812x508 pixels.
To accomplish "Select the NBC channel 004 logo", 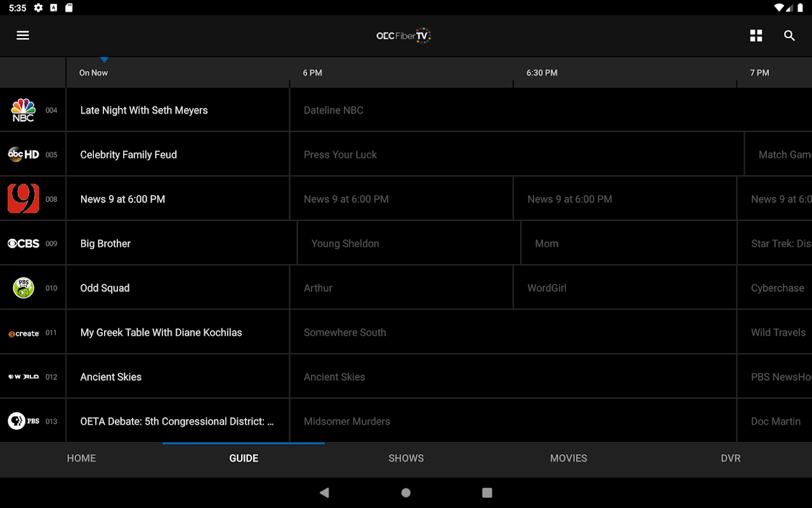I will coord(23,110).
